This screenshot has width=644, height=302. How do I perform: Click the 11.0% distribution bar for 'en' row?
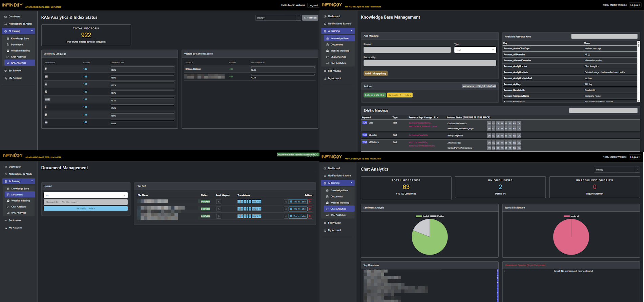[x=143, y=121]
